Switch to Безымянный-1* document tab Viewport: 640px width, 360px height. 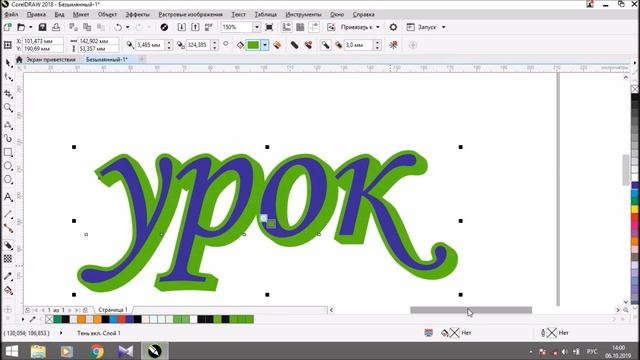pyautogui.click(x=107, y=60)
